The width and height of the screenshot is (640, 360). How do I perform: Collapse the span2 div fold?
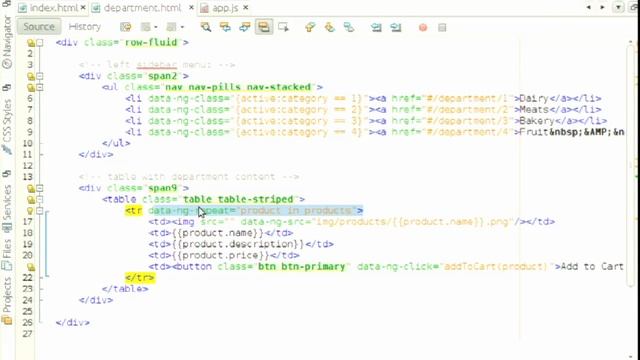[x=40, y=76]
